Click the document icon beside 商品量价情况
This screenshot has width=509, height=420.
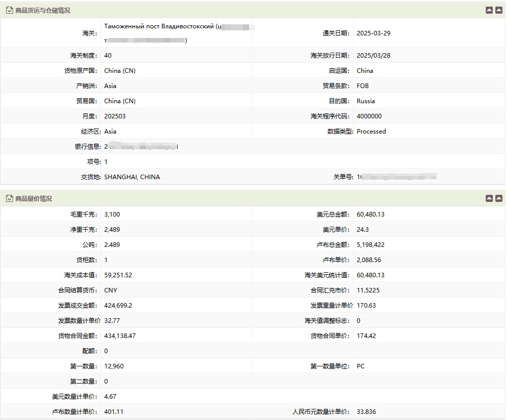click(x=9, y=198)
